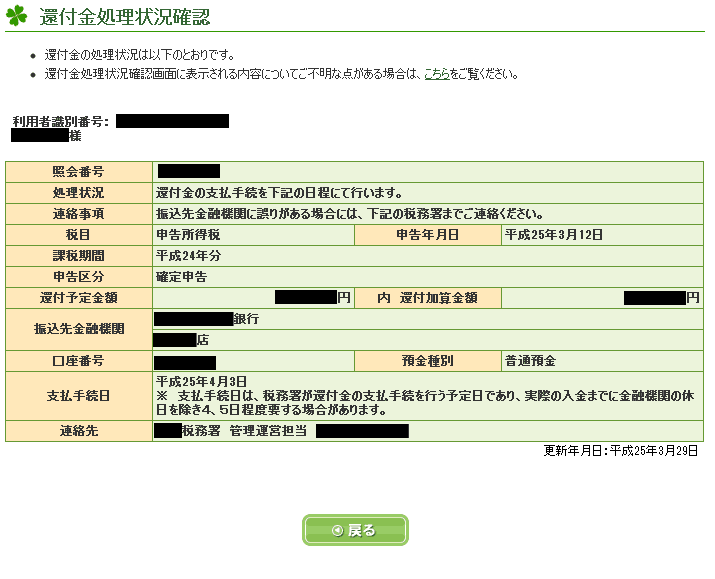Click the 振込先金融機関 header cell
The height and width of the screenshot is (579, 715).
pos(79,329)
